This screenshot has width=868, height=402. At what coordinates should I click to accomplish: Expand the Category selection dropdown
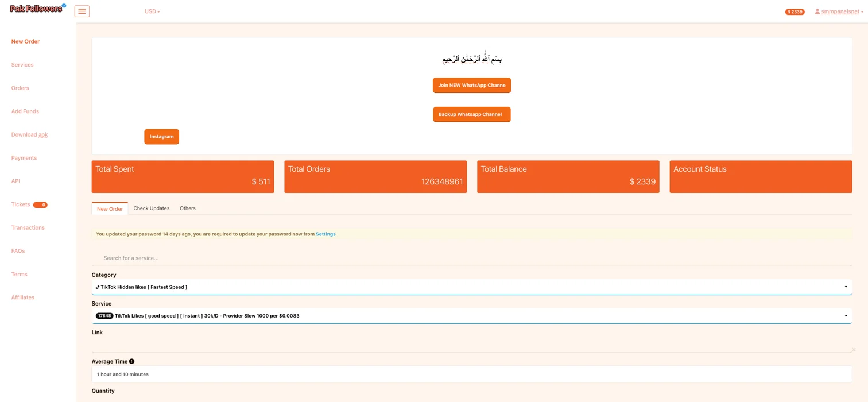[x=845, y=287]
